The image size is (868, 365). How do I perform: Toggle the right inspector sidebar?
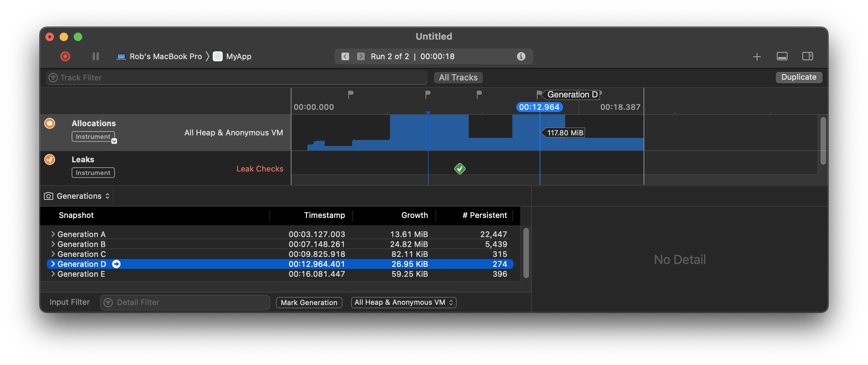(x=808, y=56)
